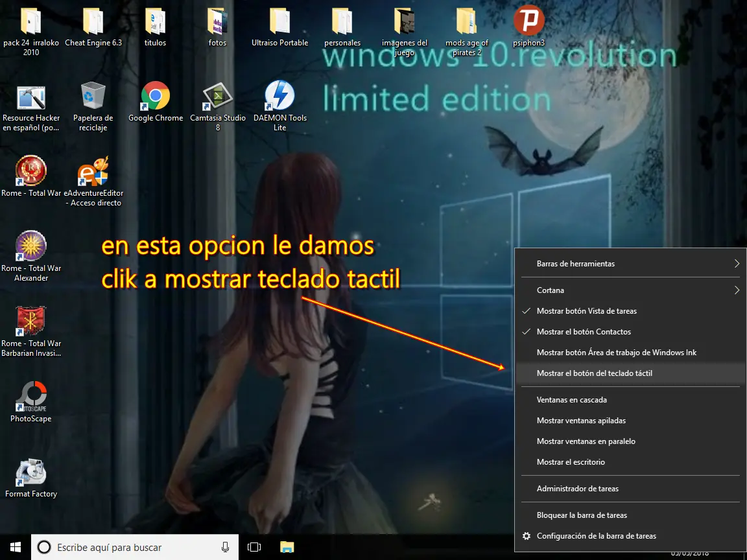Open Administrador de tareas
The height and width of the screenshot is (560, 747).
point(631,489)
